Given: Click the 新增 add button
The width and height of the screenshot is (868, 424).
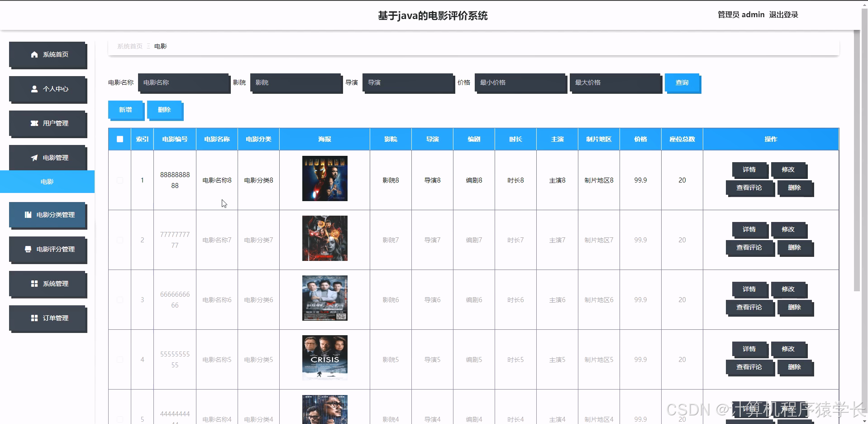Looking at the screenshot, I should point(125,110).
